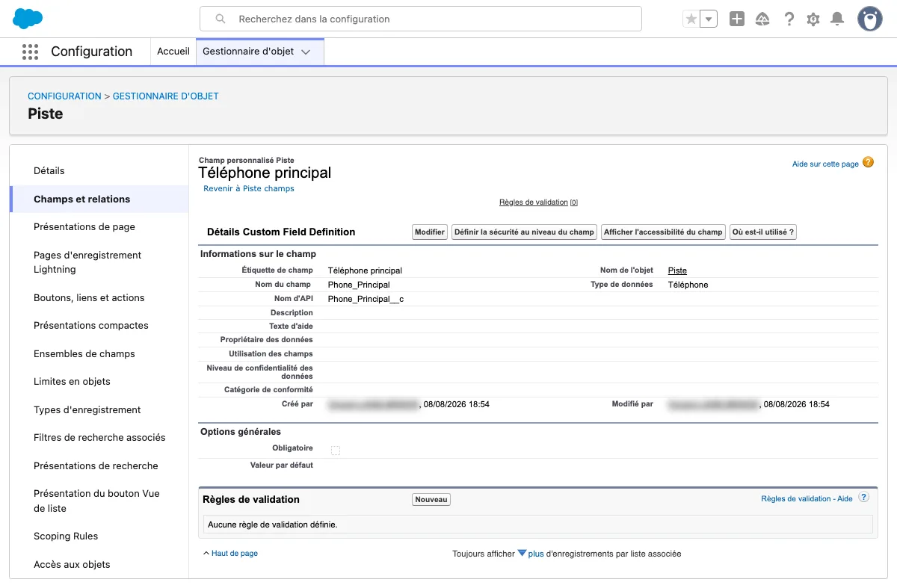This screenshot has height=588, width=897.
Task: Click Nouveau to add validation rule
Action: [431, 500]
